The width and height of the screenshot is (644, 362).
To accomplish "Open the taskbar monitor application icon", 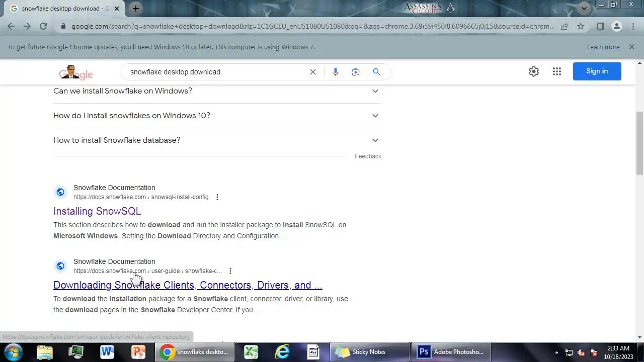I will click(x=76, y=352).
